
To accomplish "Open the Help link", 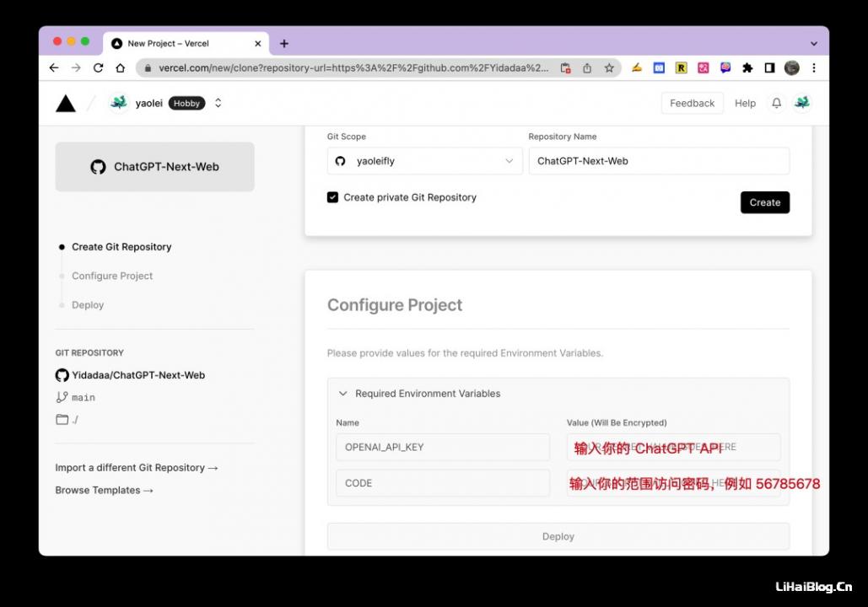I will [x=745, y=103].
